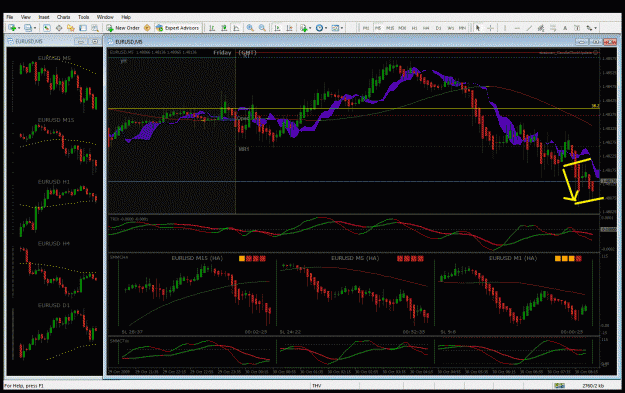Open the Terminal panel icon

pos(83,28)
